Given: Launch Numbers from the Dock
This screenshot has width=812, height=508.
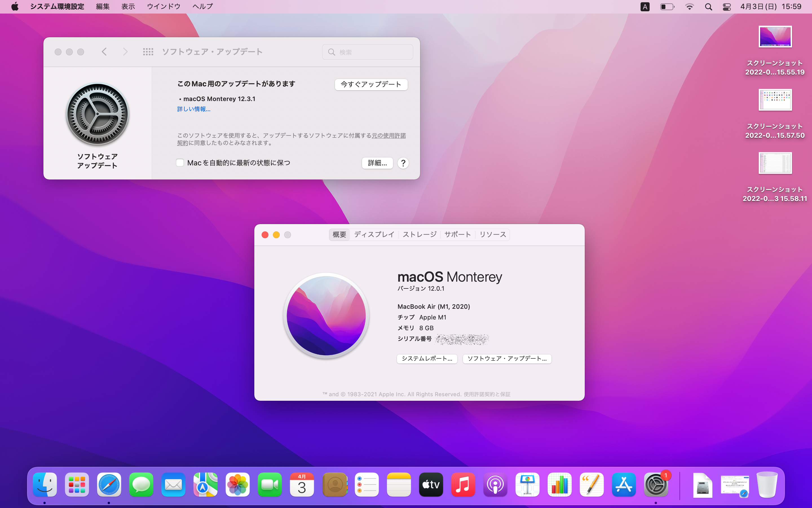Looking at the screenshot, I should [x=560, y=485].
